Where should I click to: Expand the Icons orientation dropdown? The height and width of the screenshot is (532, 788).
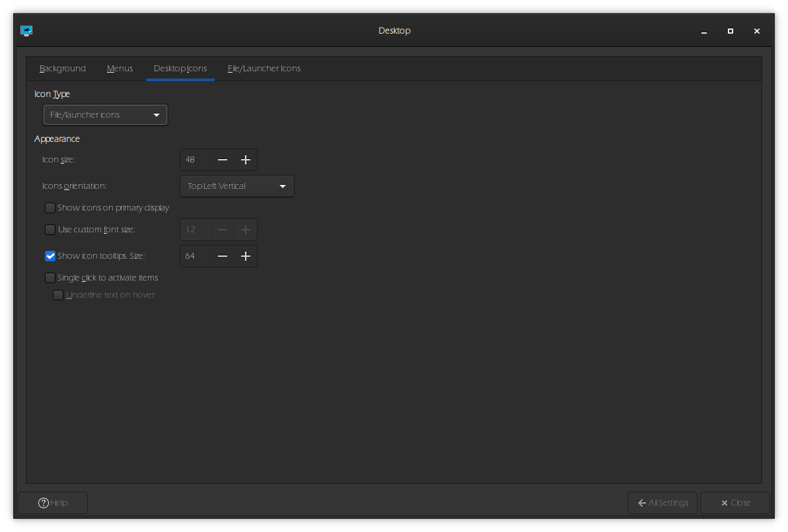coord(236,186)
